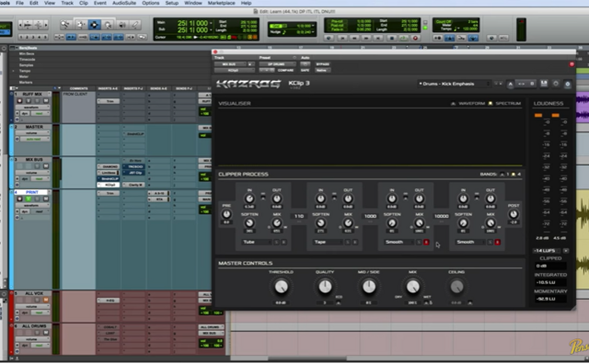This screenshot has height=364, width=589.
Task: Click KClip A/B copy arrows button
Action: (522, 84)
